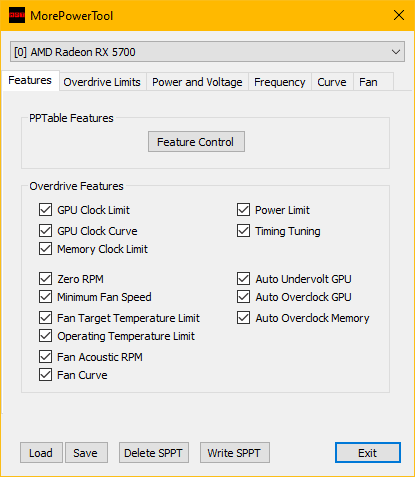
Task: Click the Write SPPT button
Action: coord(235,453)
